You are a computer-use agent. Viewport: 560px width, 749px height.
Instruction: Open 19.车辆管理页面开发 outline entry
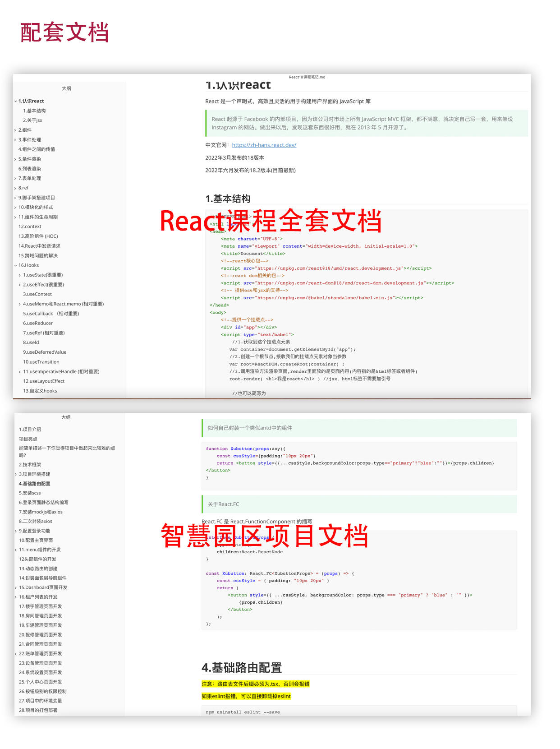pyautogui.click(x=41, y=625)
